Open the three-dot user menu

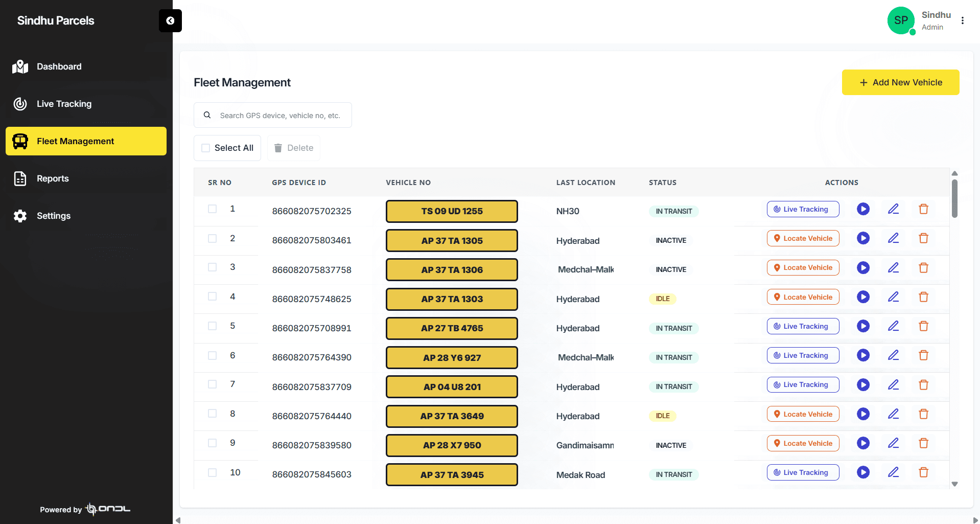tap(963, 21)
